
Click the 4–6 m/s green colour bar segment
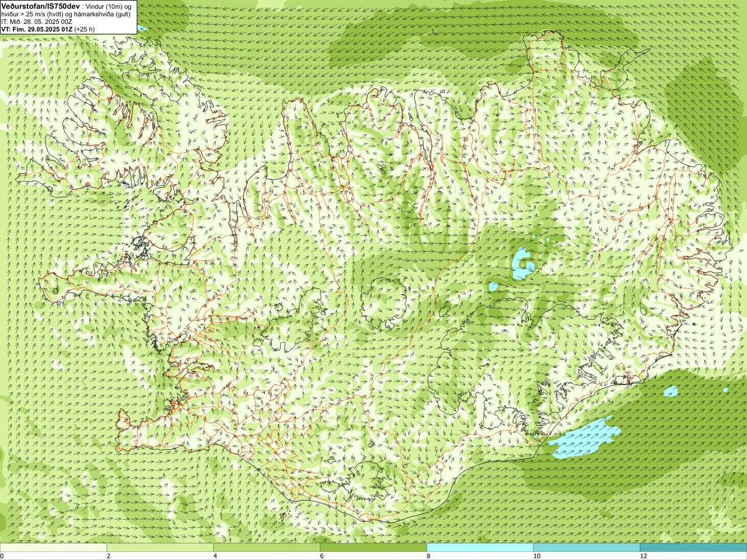[267, 548]
